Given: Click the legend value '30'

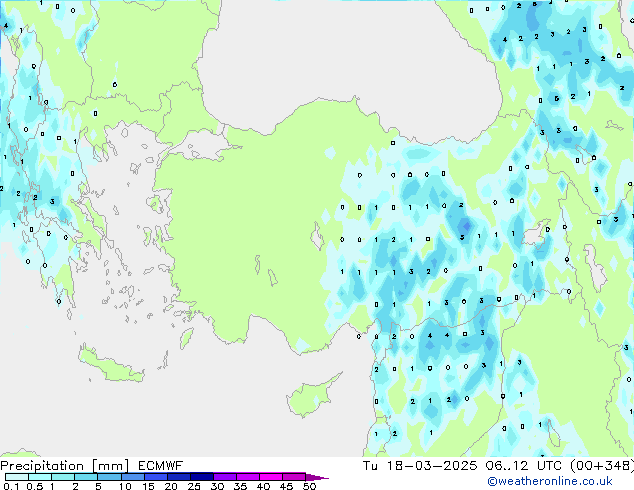Looking at the screenshot, I should coord(217,486).
